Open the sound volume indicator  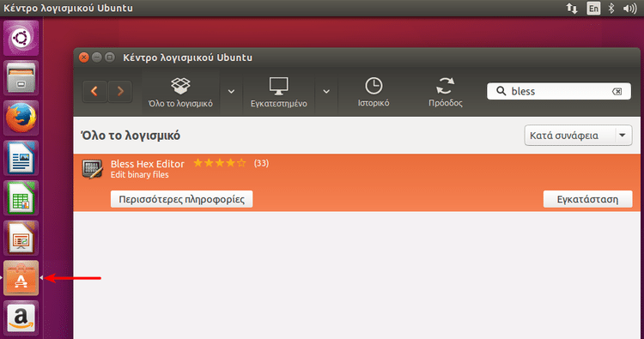[x=630, y=9]
